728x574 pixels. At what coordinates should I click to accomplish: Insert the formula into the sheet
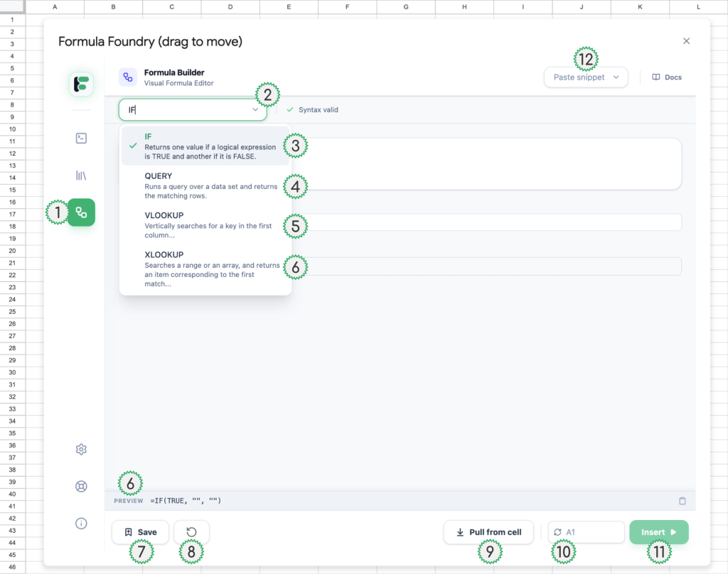pyautogui.click(x=658, y=532)
